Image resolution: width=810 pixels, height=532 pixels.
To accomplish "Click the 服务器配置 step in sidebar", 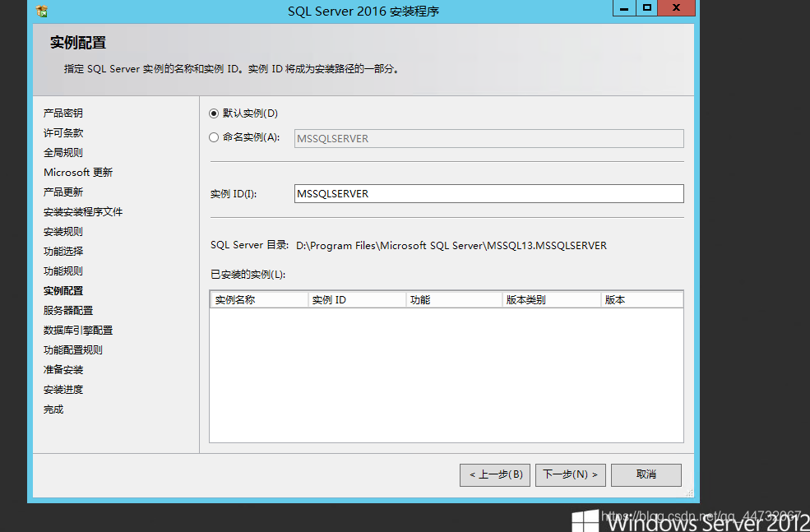I will [x=68, y=311].
